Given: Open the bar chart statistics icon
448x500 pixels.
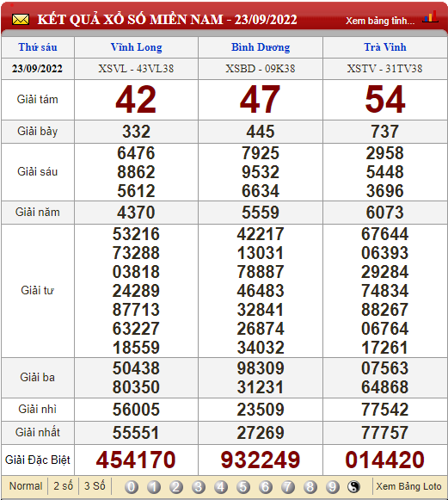Looking at the screenshot, I should pyautogui.click(x=430, y=17).
